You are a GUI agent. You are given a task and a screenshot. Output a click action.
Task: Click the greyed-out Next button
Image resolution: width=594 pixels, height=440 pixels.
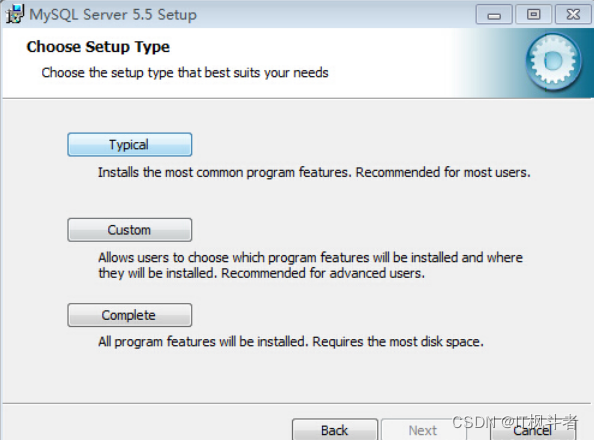423,430
